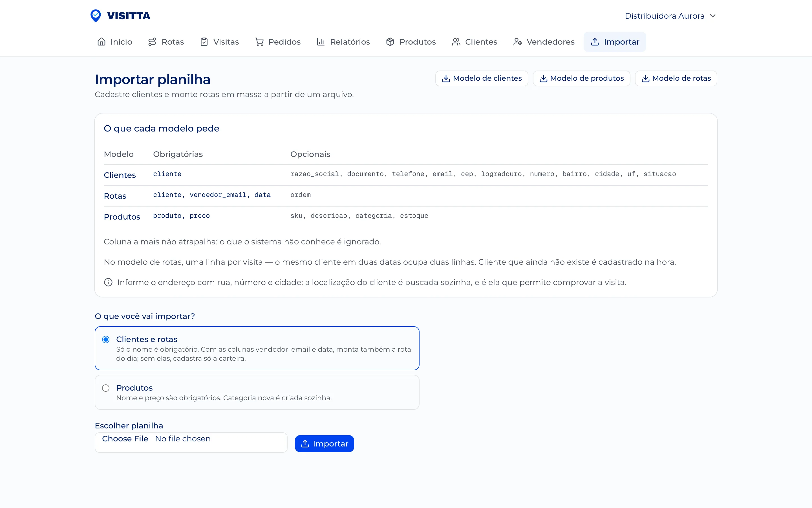Image resolution: width=812 pixels, height=508 pixels.
Task: Open the Vendedores tab
Action: click(x=544, y=42)
